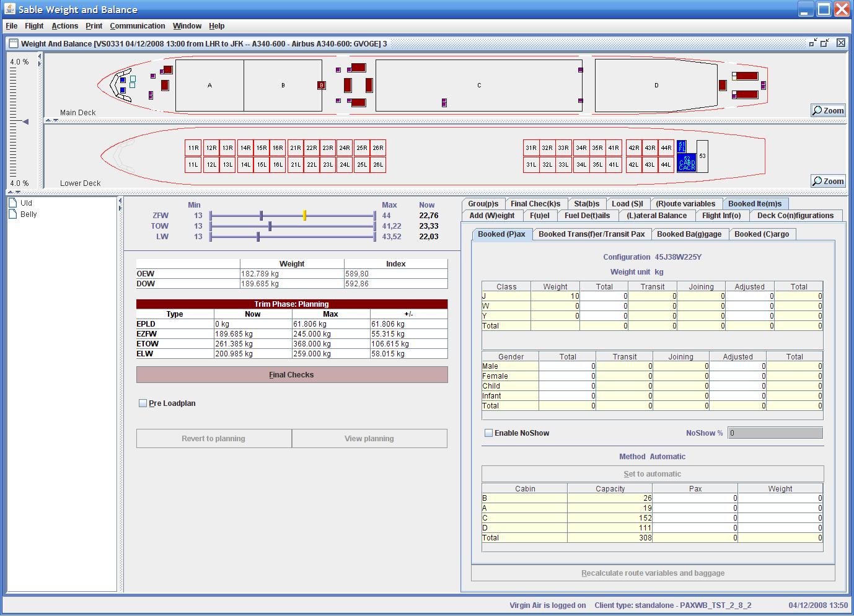
Task: Select cabin section D on Main Deck
Action: coord(656,86)
